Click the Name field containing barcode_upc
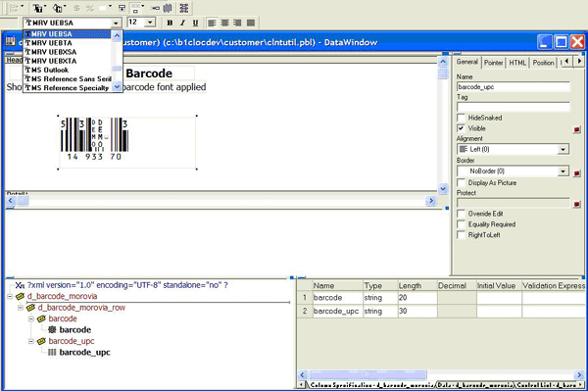 tap(513, 87)
